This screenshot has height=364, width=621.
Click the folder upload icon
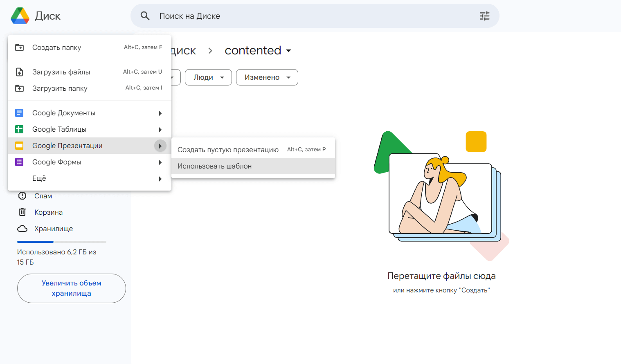point(19,88)
